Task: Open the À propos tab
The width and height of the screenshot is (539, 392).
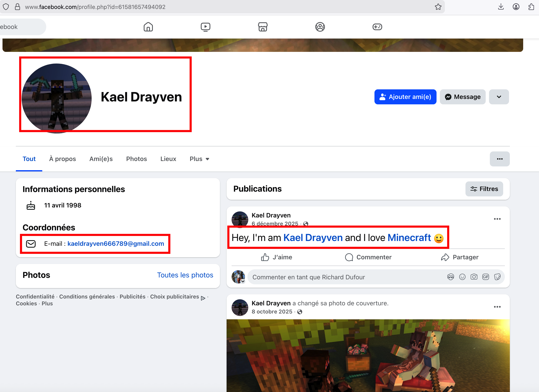Action: click(x=62, y=159)
